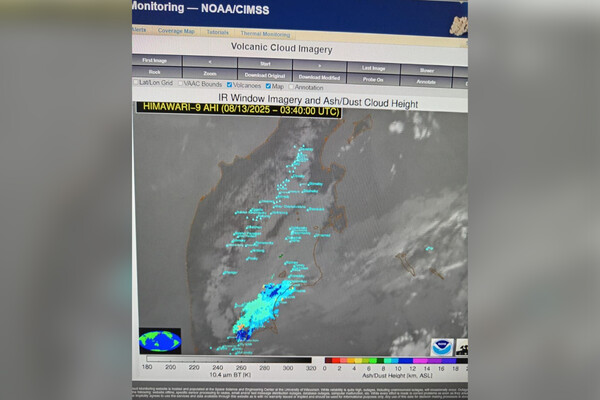This screenshot has height=400, width=600.
Task: Toggle the VAAC Bounds overlay checkbox
Action: (x=182, y=84)
